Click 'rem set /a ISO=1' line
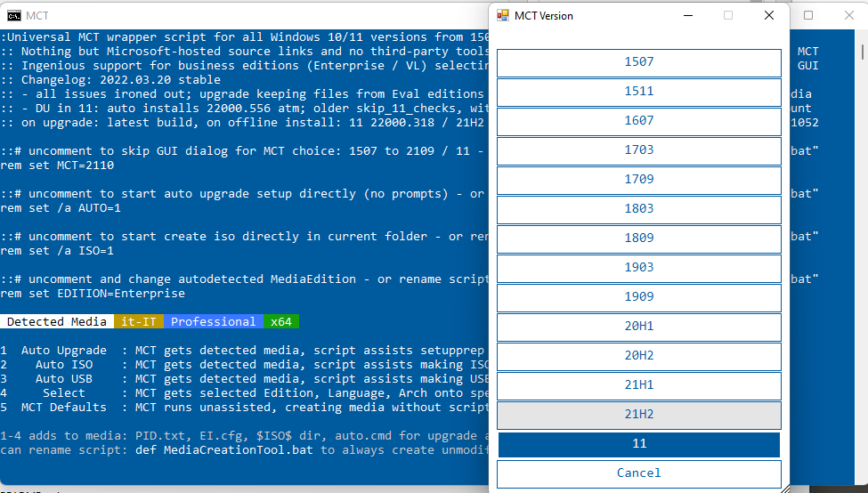 coord(57,251)
